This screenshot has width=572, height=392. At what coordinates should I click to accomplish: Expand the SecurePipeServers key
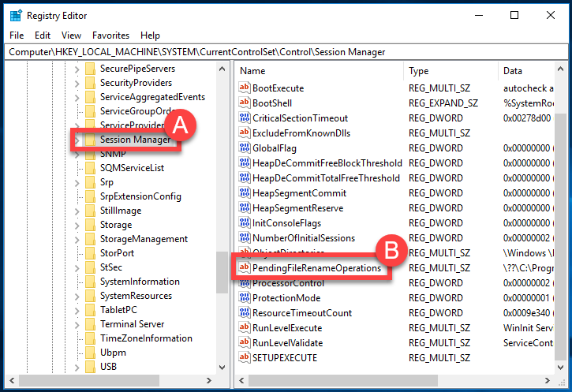point(77,69)
